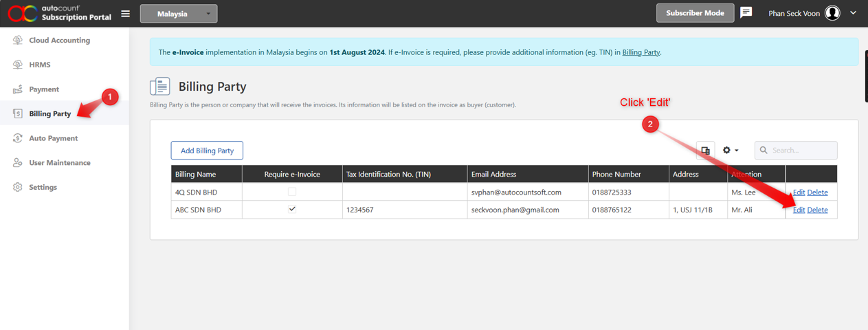
Task: Click the Billing Party page heading icon
Action: click(x=160, y=87)
